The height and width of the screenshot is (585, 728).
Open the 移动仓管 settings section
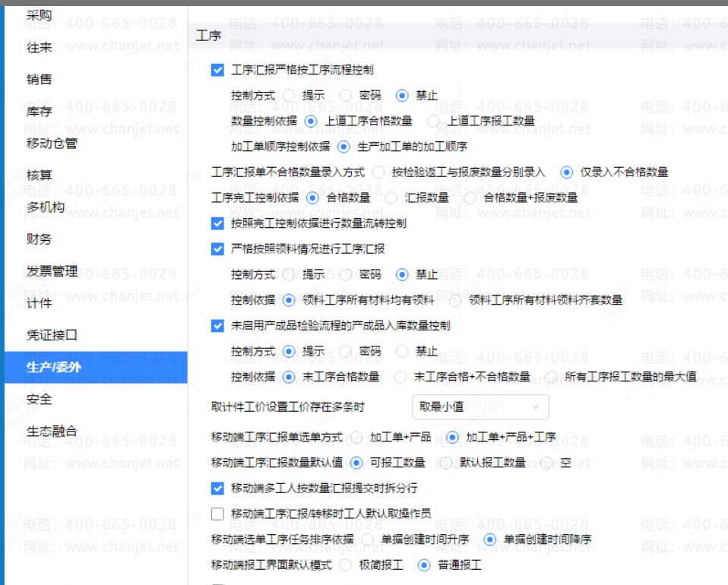(x=52, y=144)
